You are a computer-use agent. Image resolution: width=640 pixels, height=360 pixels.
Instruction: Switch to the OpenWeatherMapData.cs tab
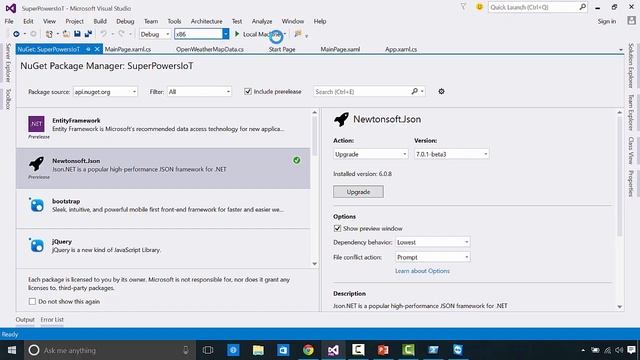point(210,49)
